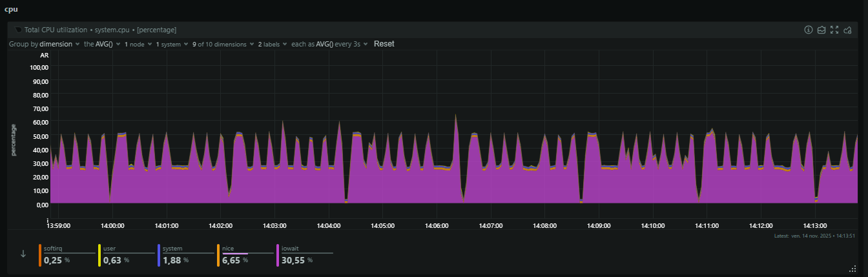This screenshot has width=868, height=277.
Task: Open the AVG() aggregation dropdown
Action: (101, 44)
